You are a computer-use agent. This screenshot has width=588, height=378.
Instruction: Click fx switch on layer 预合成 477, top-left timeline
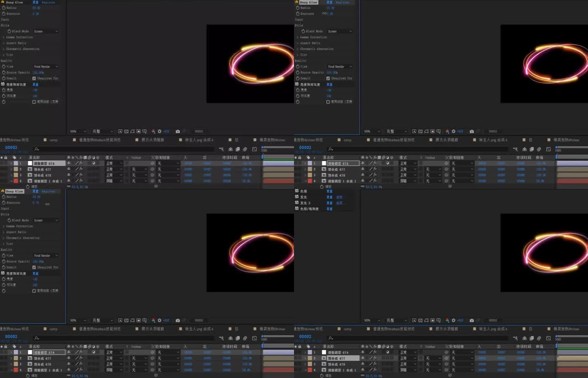[81, 169]
